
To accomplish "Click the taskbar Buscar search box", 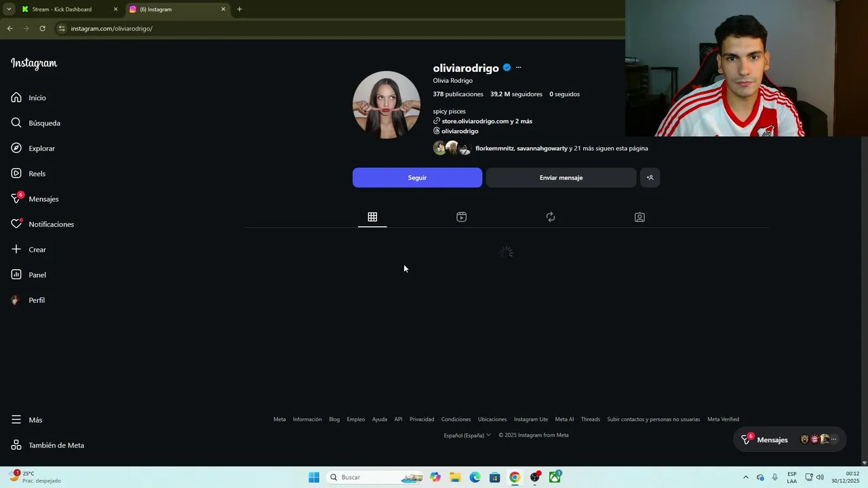I will click(376, 477).
